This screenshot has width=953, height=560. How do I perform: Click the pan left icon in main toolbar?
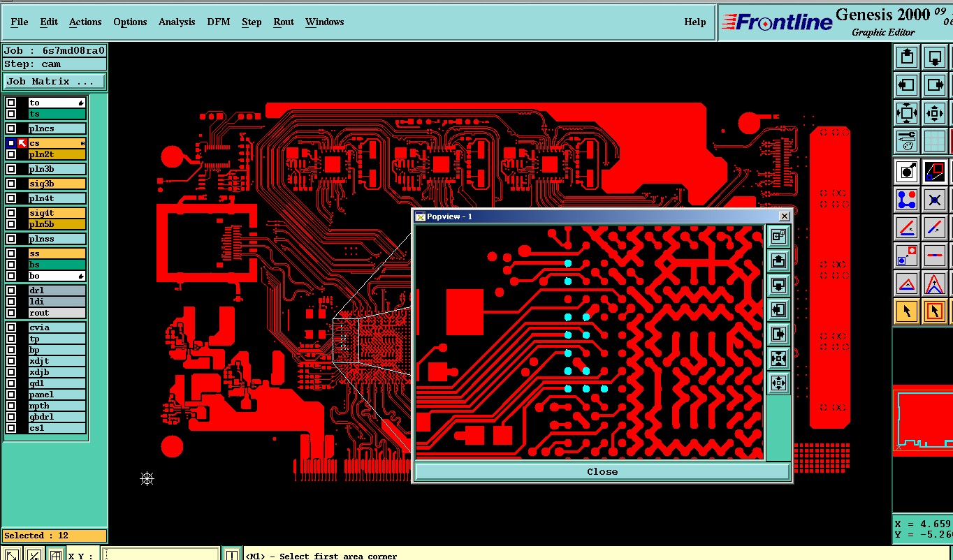pos(907,85)
